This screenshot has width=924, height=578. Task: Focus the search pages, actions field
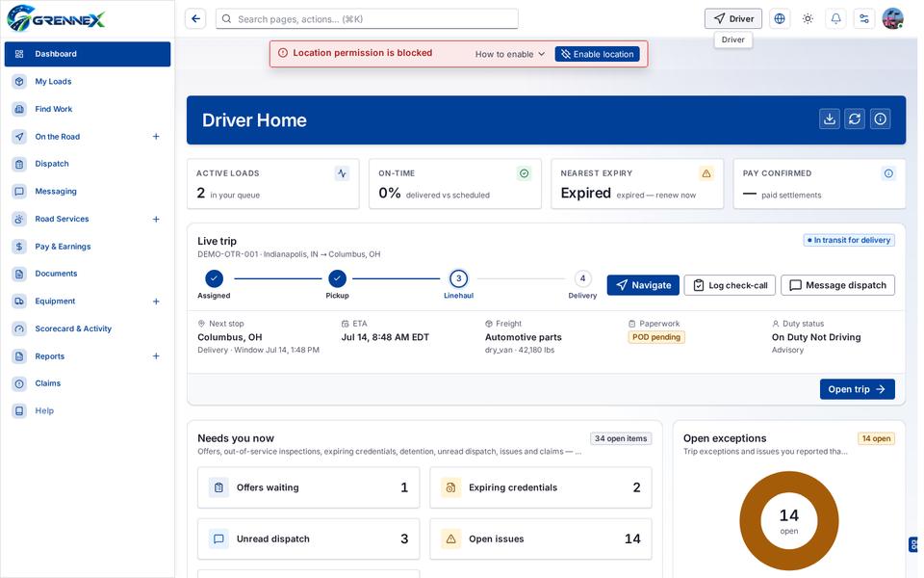coord(367,19)
